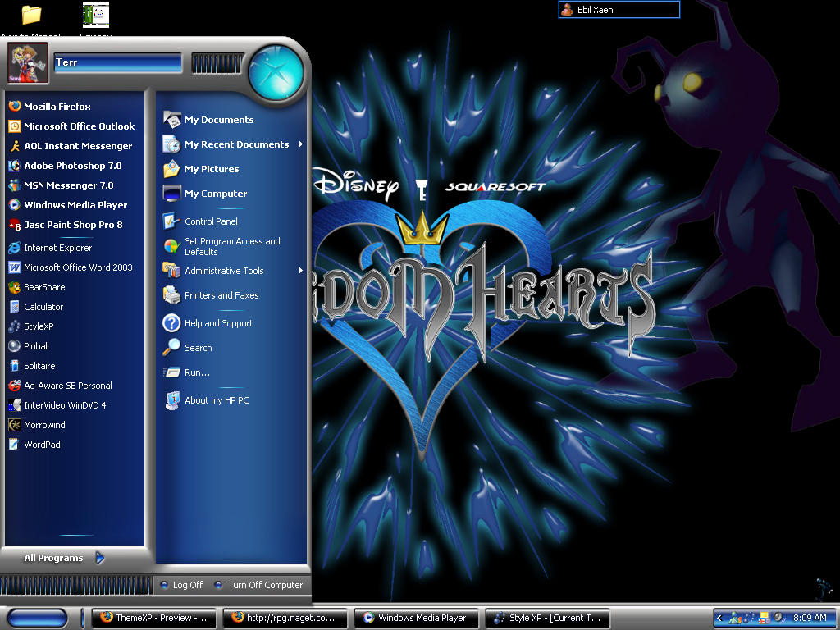
Task: Open the Control Panel
Action: point(210,221)
